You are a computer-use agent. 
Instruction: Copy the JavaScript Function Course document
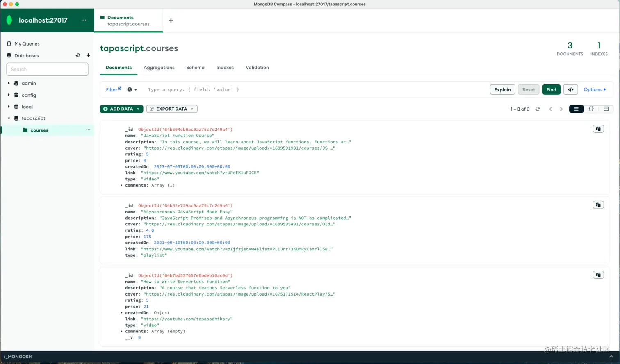(598, 129)
